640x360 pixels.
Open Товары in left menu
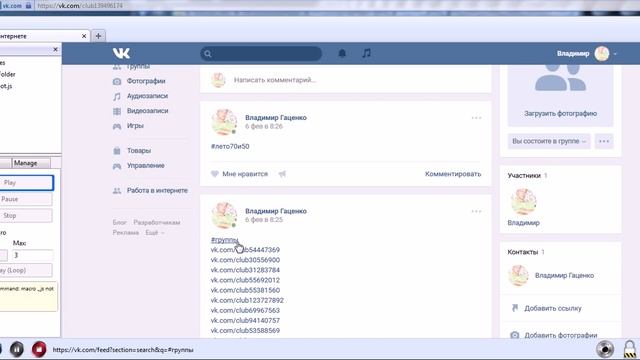click(139, 151)
